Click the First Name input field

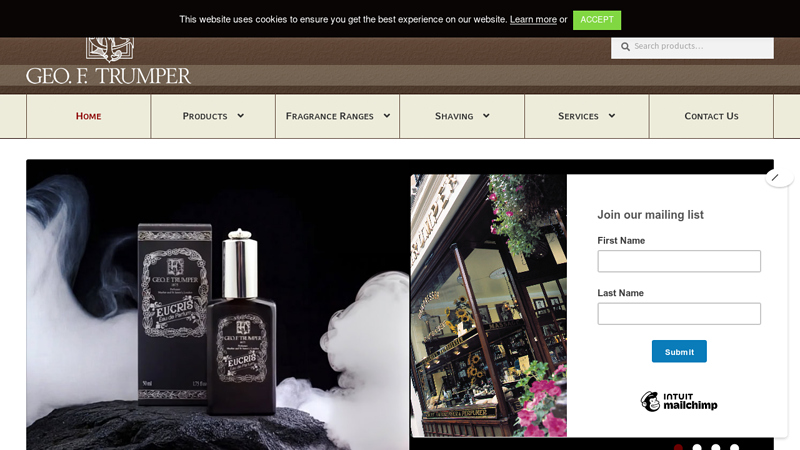tap(679, 261)
